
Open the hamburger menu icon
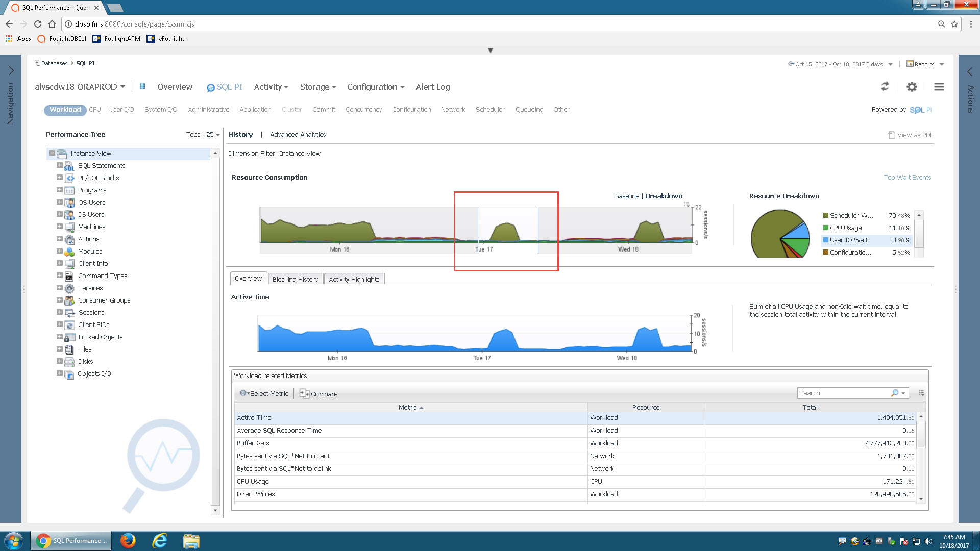click(x=939, y=87)
